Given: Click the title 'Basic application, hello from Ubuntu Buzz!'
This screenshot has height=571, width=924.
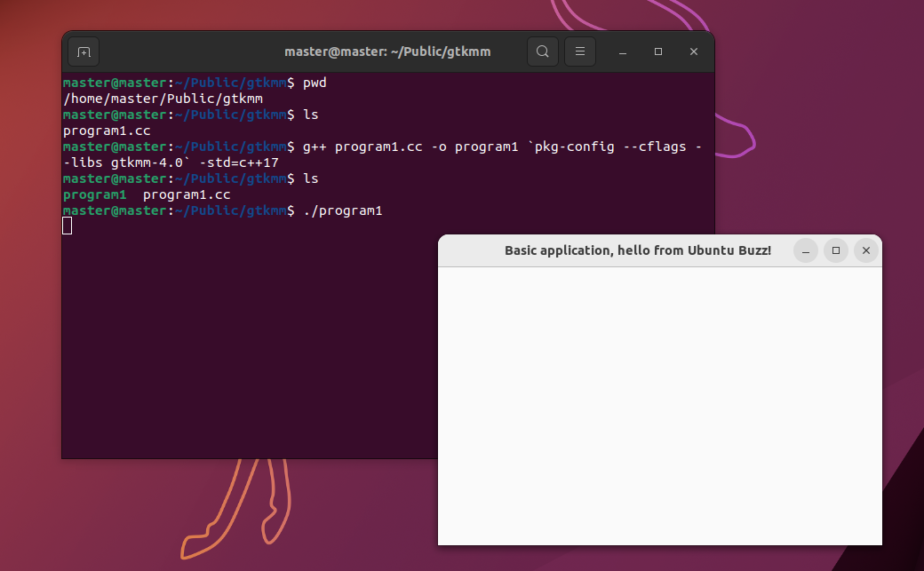Looking at the screenshot, I should (x=638, y=250).
